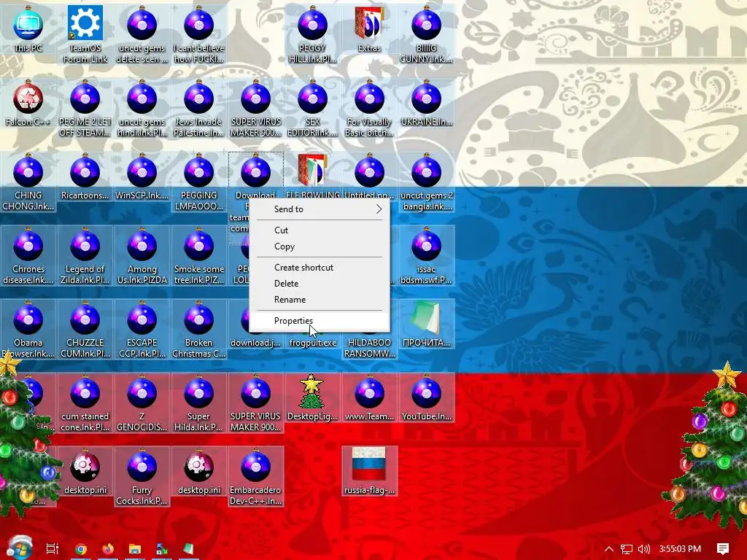Viewport: 747px width, 560px height.
Task: Open Task View on the taskbar
Action: click(52, 548)
